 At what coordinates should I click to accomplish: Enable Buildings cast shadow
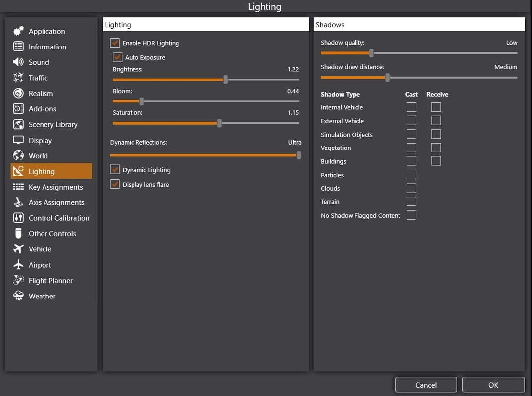411,161
